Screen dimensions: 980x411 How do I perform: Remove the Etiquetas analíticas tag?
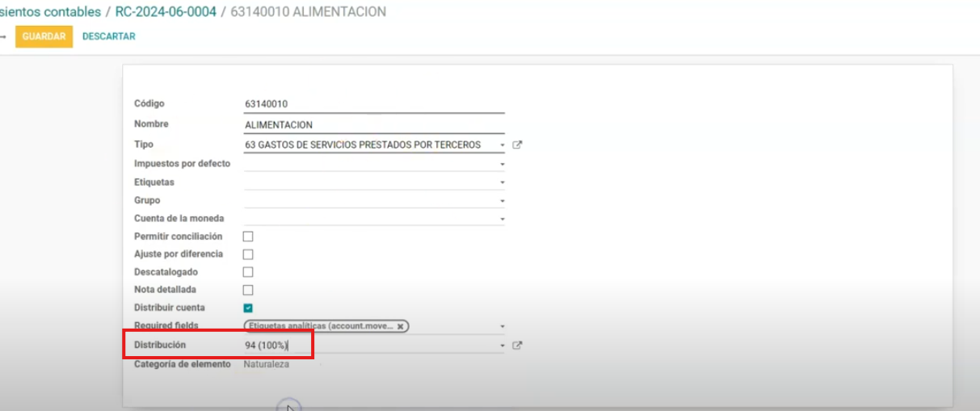[400, 326]
